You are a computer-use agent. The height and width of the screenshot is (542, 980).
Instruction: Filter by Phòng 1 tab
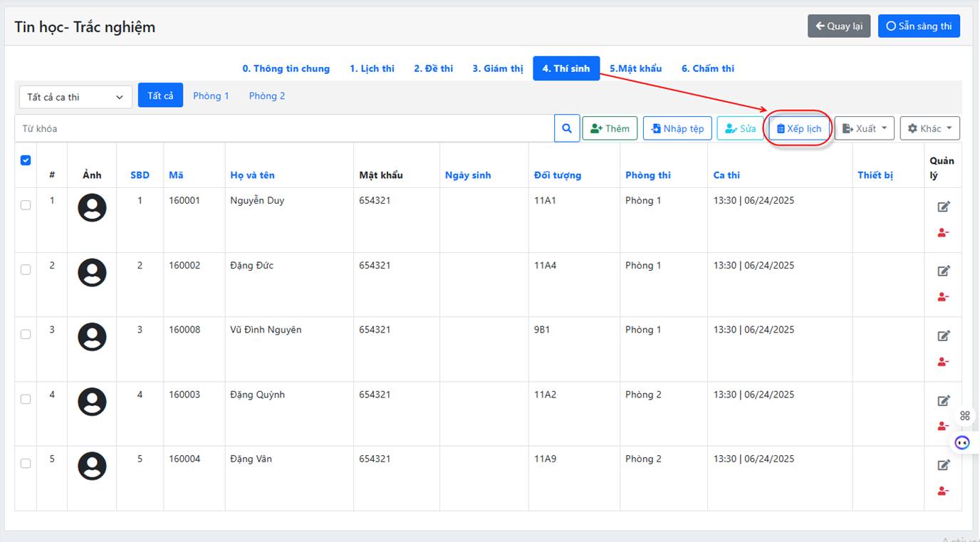pos(211,95)
